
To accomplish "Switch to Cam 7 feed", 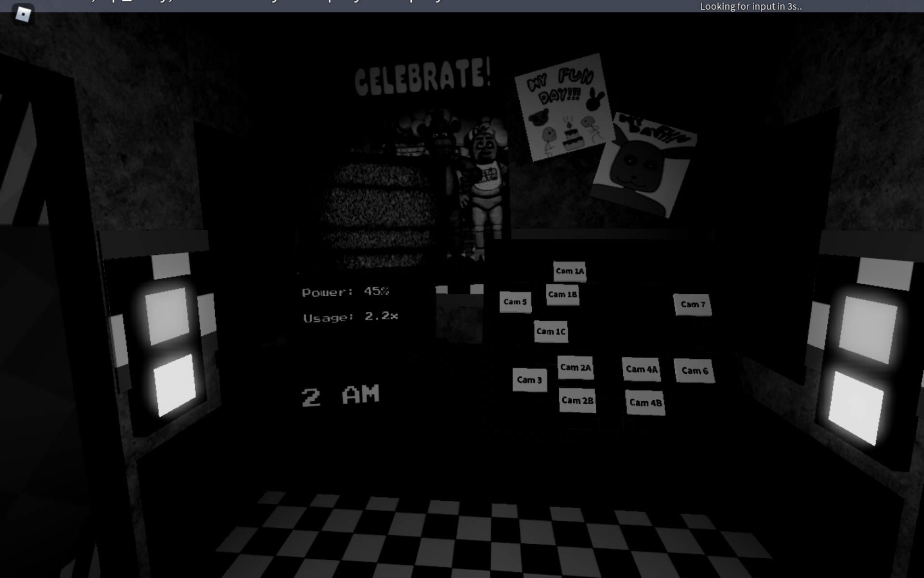I will (x=693, y=304).
